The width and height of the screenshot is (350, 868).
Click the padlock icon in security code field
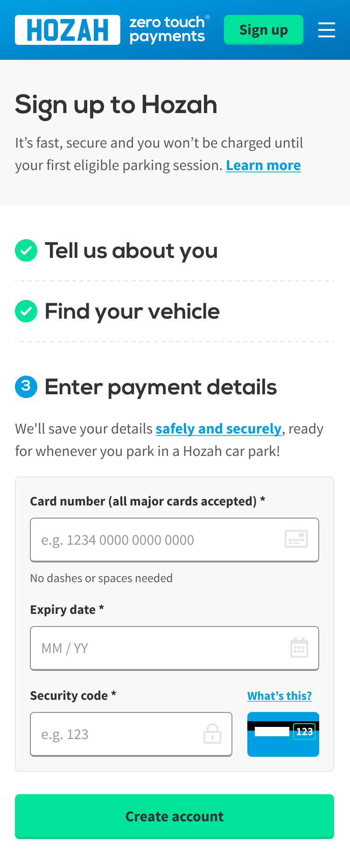[x=212, y=734]
